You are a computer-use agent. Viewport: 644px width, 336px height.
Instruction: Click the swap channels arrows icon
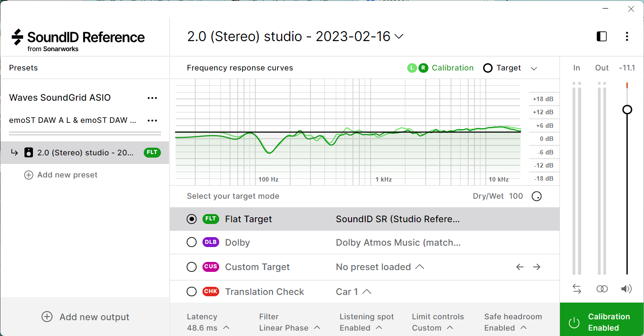(577, 289)
